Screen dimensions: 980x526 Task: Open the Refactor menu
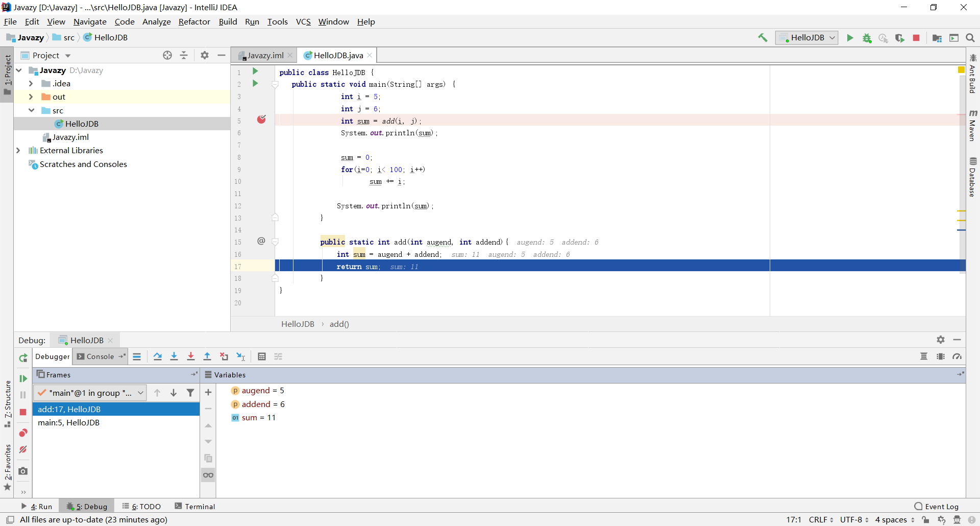tap(194, 21)
